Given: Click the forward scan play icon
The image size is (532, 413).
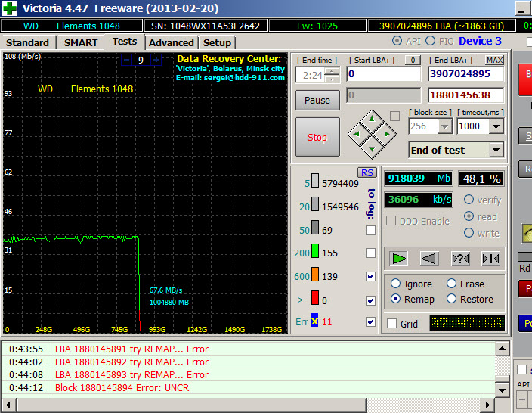Looking at the screenshot, I should 399,259.
